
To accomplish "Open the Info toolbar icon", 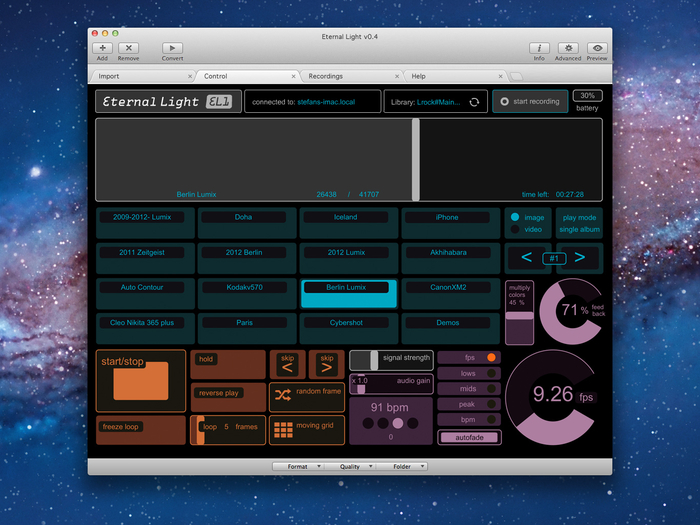I will point(539,48).
